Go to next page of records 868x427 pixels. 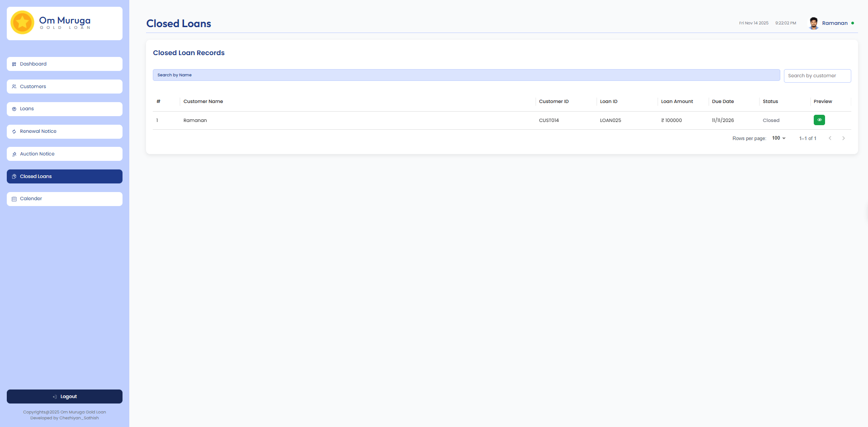coord(843,138)
